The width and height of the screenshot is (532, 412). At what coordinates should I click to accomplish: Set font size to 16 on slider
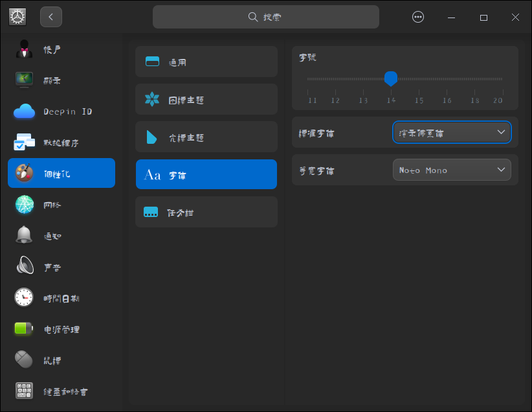coord(447,79)
